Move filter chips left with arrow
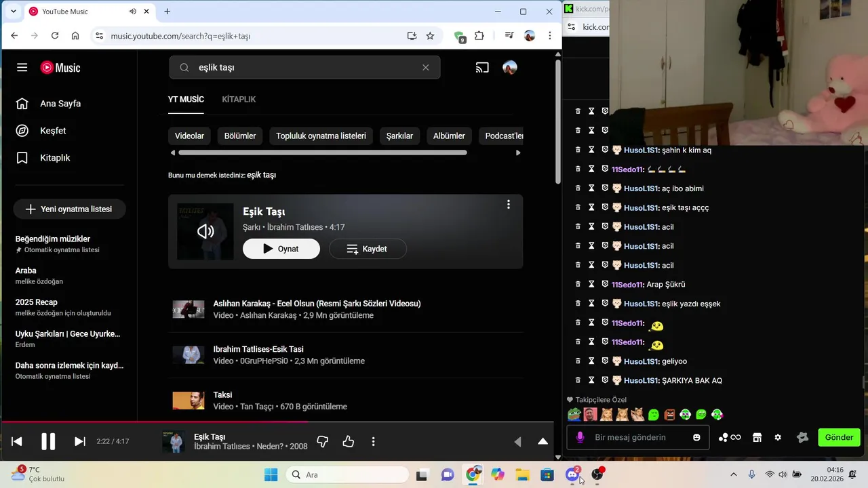868x488 pixels. [x=172, y=152]
